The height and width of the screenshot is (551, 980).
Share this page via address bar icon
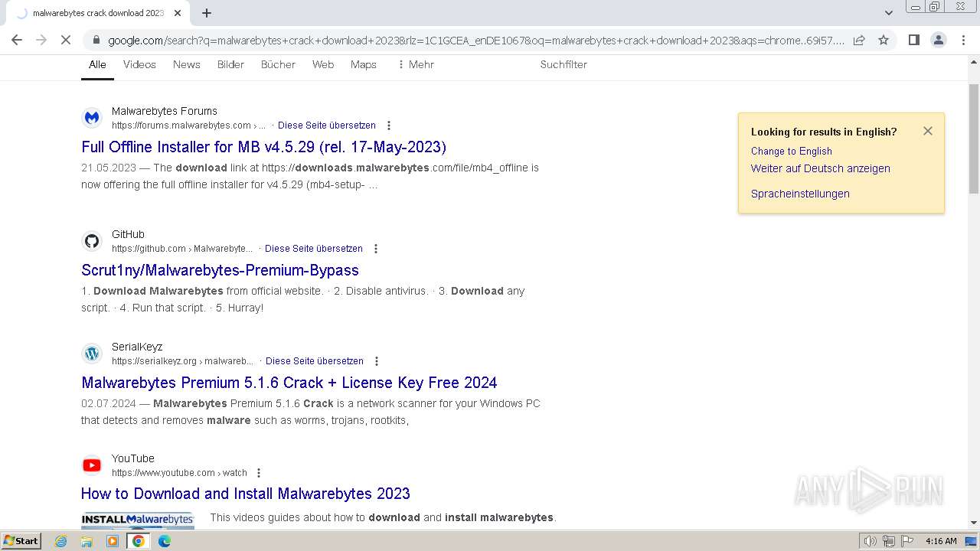tap(859, 40)
